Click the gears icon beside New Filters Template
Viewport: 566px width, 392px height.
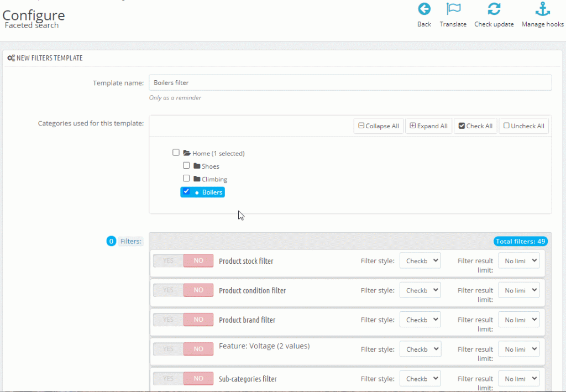[x=10, y=58]
